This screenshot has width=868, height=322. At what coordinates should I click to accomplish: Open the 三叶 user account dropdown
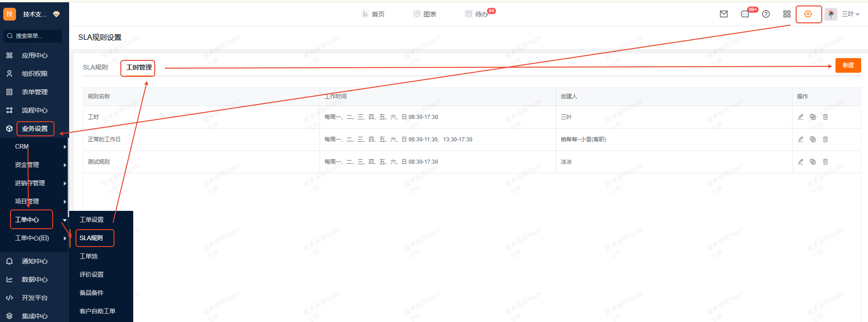850,14
